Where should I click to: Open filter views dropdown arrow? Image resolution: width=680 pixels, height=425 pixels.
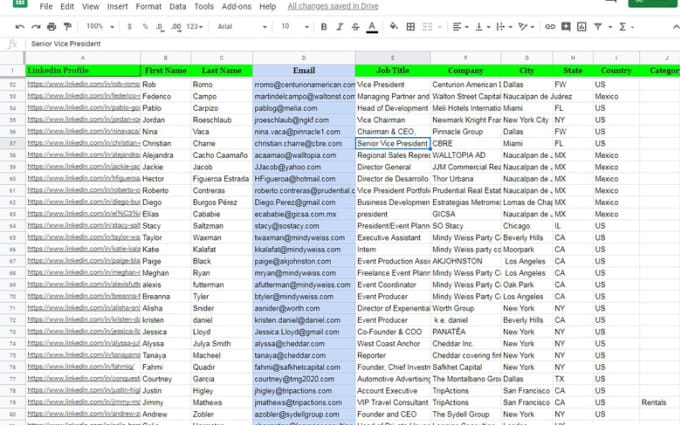610,27
